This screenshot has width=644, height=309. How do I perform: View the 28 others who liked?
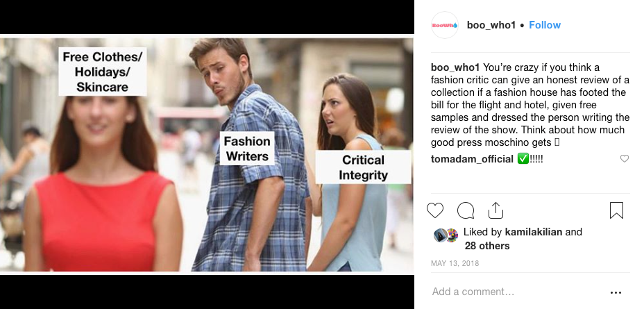tap(487, 246)
